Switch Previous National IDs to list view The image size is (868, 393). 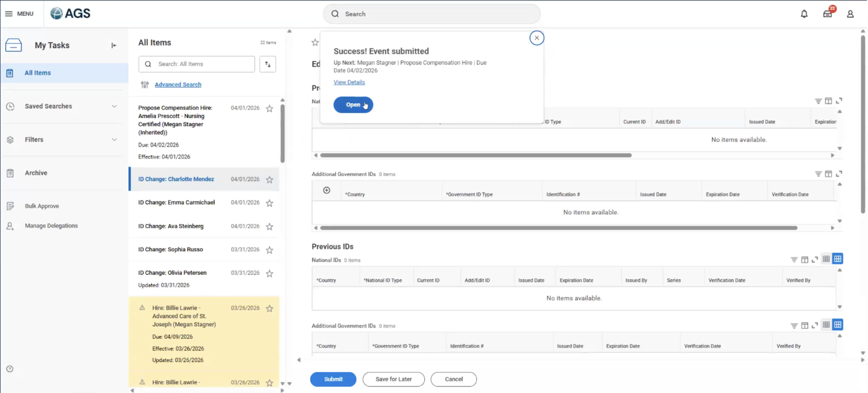[826, 259]
